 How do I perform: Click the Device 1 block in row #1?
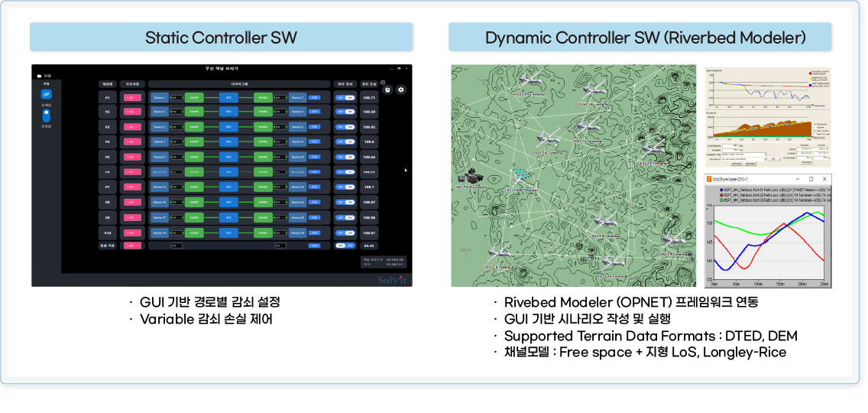(x=160, y=98)
